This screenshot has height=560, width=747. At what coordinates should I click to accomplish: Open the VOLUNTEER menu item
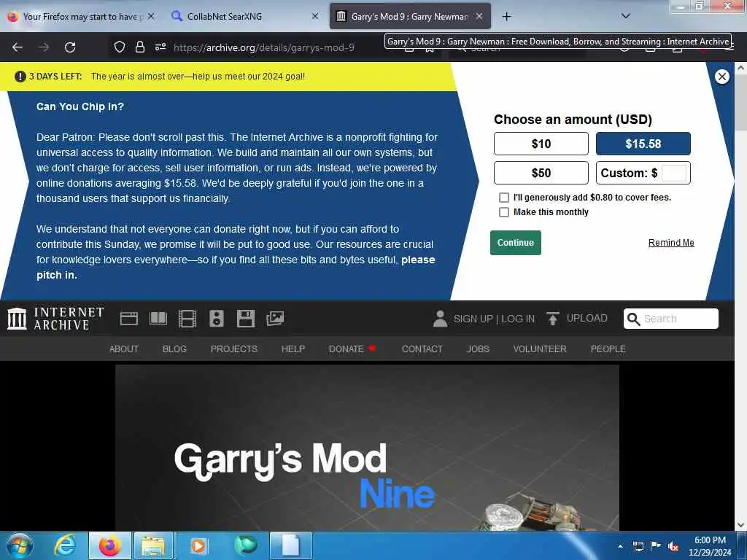pos(540,349)
